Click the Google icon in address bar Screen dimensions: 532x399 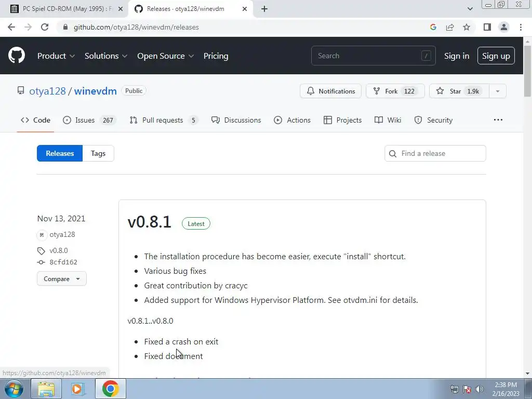click(433, 27)
